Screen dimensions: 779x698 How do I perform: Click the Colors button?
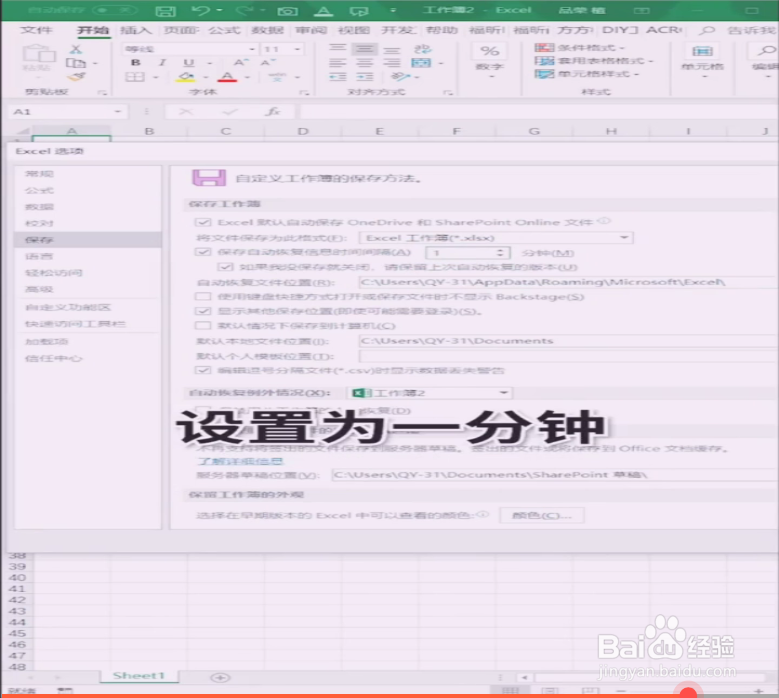[x=542, y=515]
